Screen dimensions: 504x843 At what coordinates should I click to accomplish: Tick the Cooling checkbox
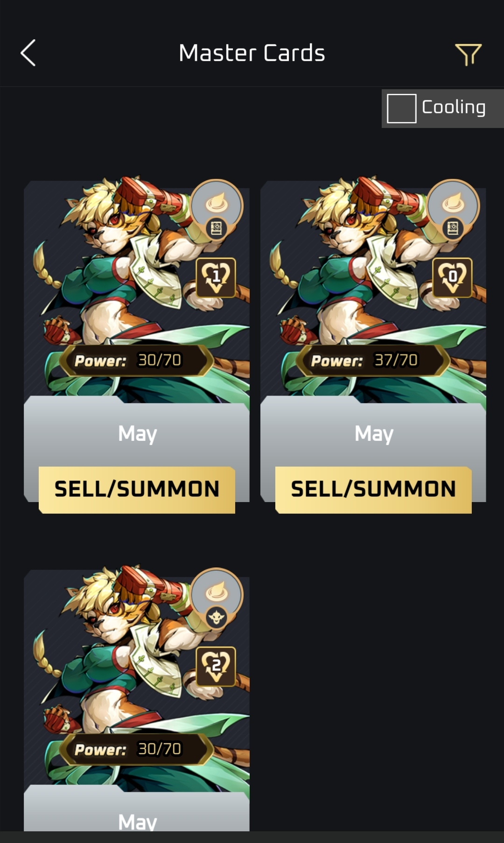[x=401, y=108]
